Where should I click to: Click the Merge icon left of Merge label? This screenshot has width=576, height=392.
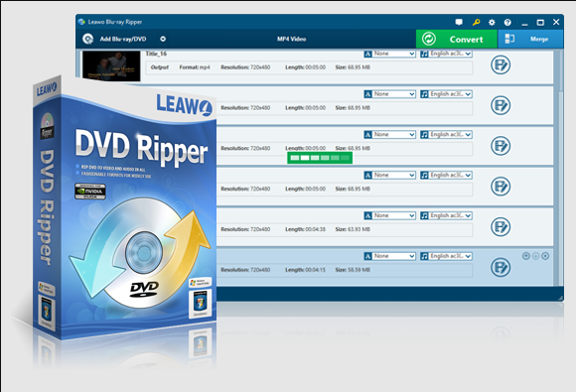point(509,39)
